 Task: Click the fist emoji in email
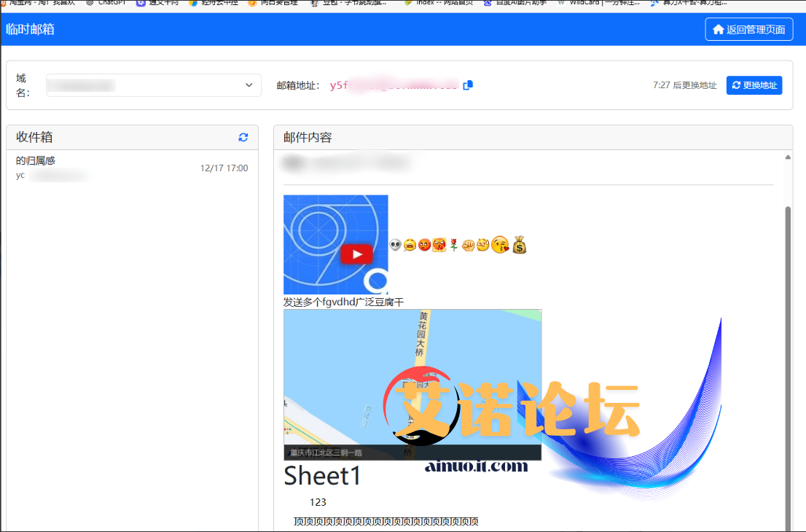tap(469, 246)
